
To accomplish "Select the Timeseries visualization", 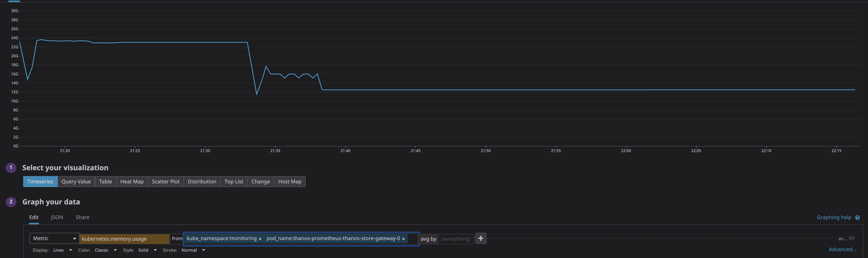I will pos(40,182).
